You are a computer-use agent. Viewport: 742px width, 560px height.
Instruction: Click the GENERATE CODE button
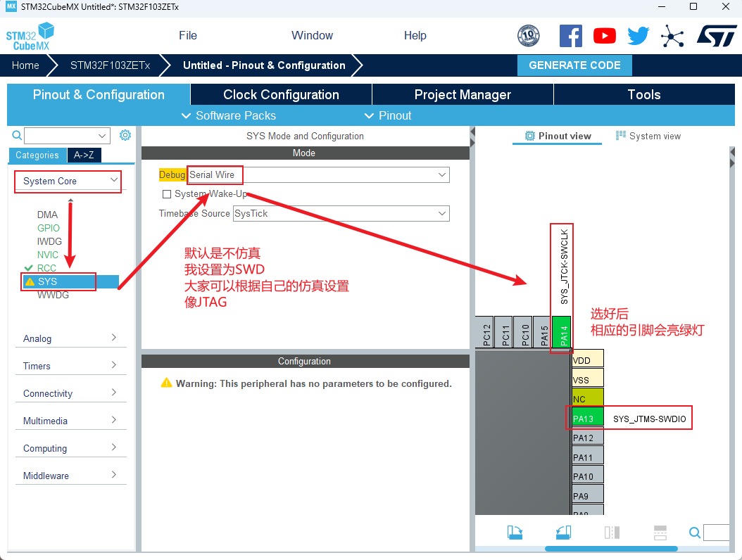point(574,65)
